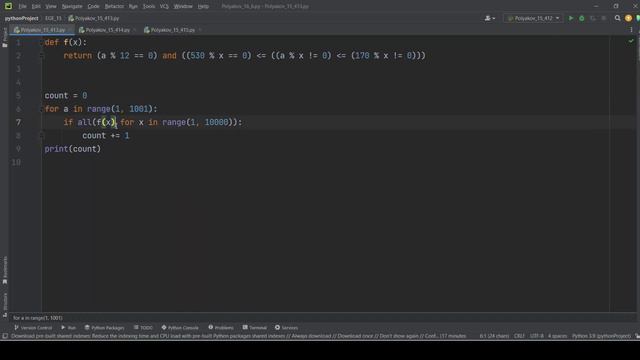Open the Help menu
Screen dimensions: 640x360
203,6
